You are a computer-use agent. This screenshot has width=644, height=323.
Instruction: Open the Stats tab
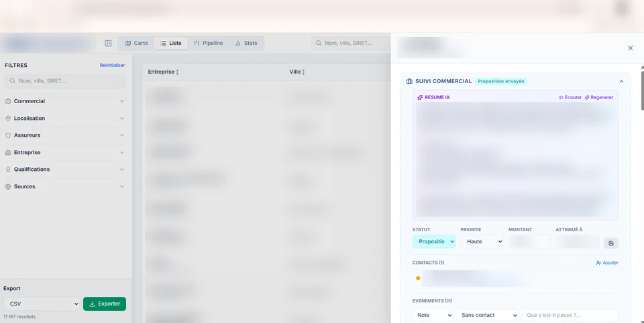(x=246, y=43)
